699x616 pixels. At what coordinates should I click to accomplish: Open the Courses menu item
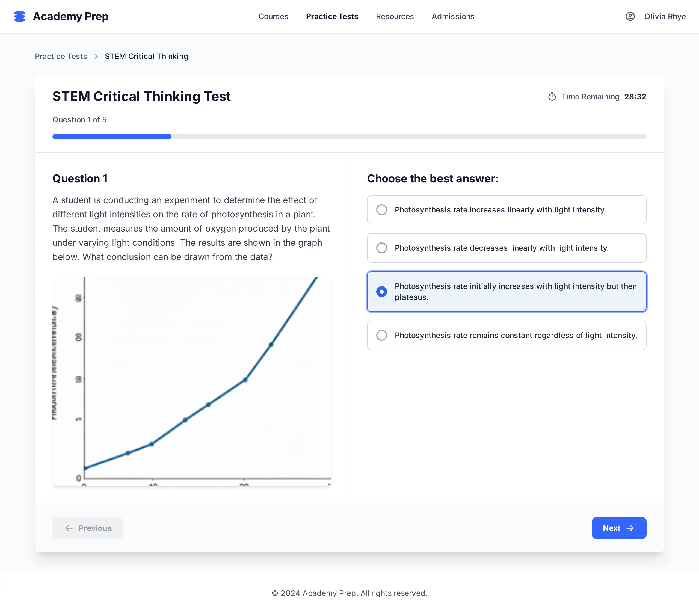click(x=273, y=16)
